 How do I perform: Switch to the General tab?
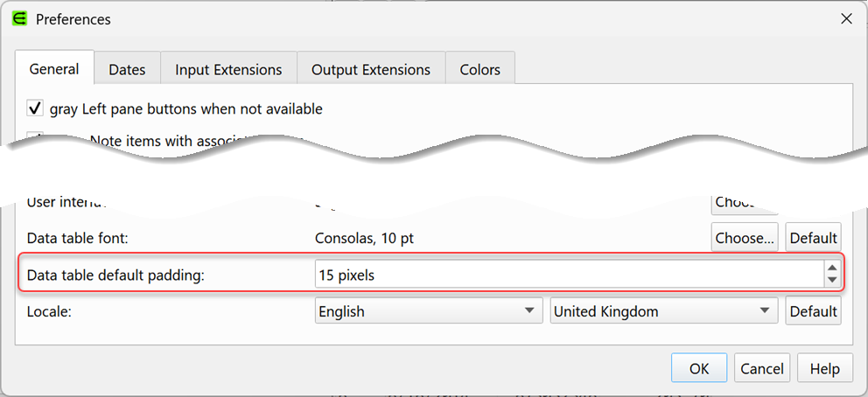point(54,69)
